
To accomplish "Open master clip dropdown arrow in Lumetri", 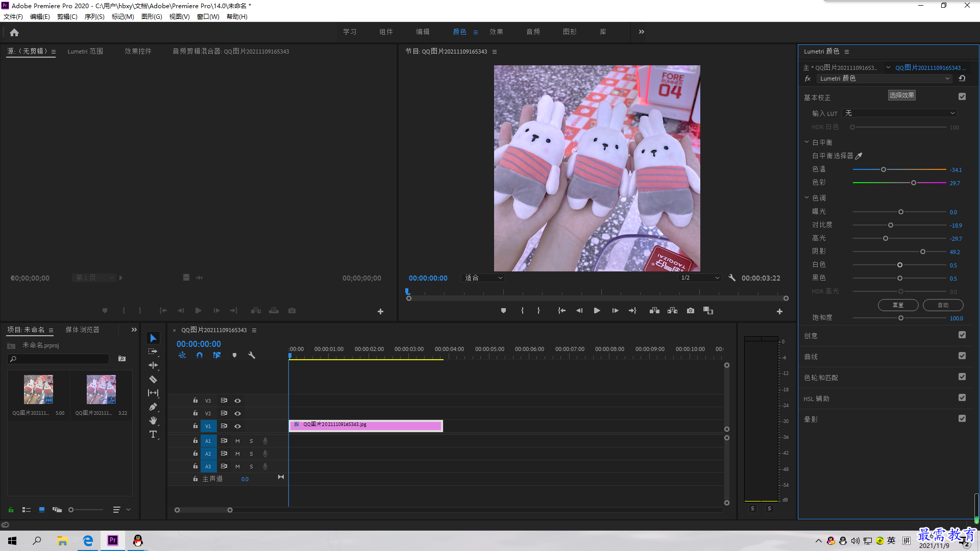I will (x=888, y=67).
